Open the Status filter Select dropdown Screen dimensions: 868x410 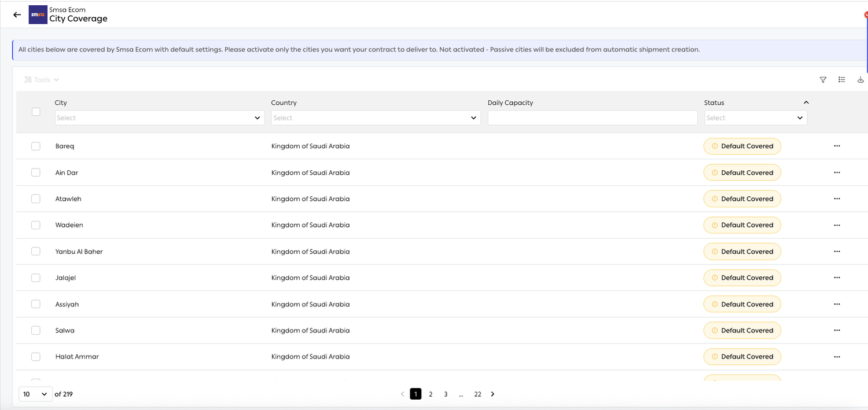coord(756,118)
